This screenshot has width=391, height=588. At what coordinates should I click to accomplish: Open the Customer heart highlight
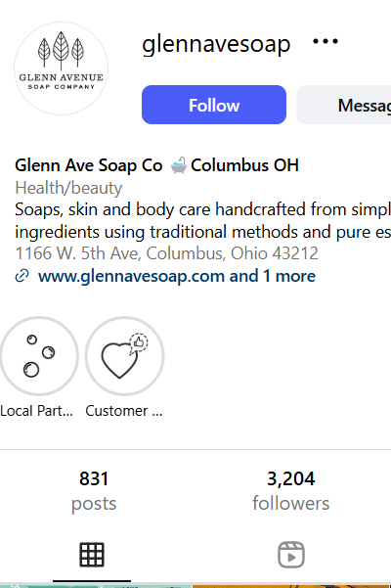[125, 356]
